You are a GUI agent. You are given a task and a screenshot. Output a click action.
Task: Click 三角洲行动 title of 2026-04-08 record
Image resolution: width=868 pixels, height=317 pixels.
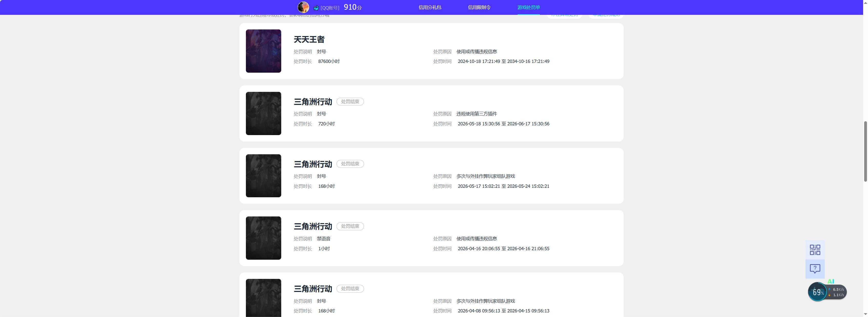313,289
